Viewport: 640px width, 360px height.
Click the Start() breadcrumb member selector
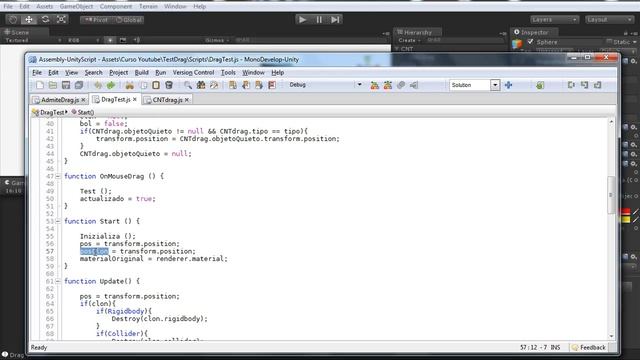point(83,112)
